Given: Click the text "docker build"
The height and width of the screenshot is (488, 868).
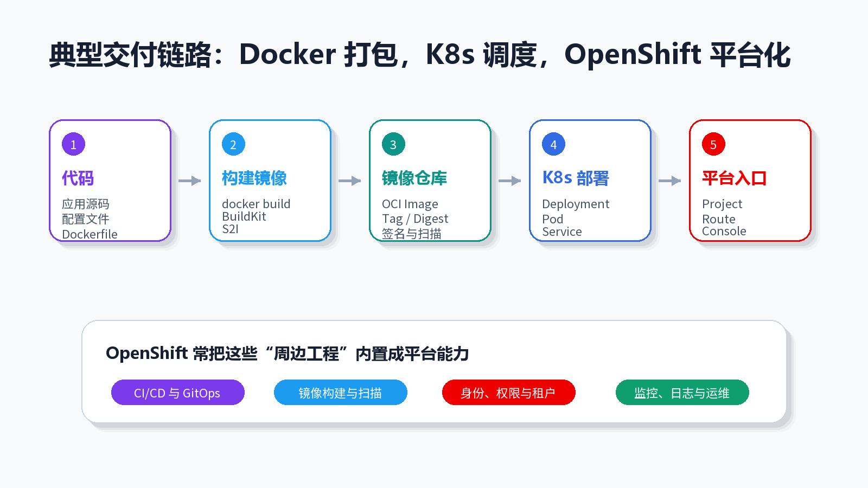Looking at the screenshot, I should tap(256, 204).
